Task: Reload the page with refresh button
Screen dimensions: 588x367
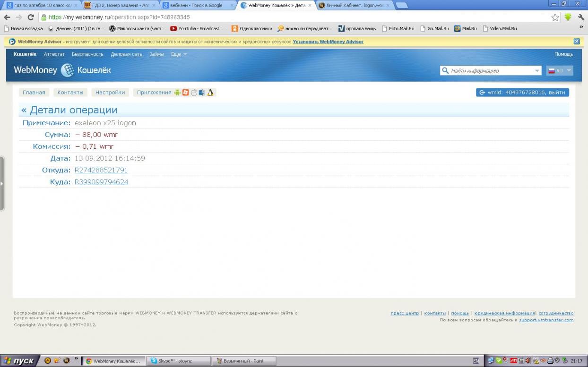Action: click(x=31, y=17)
